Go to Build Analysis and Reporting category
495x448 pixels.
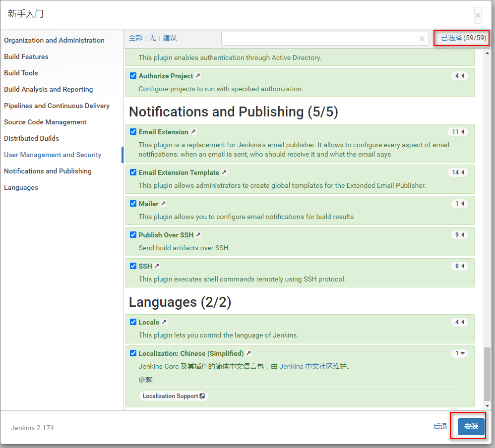pos(48,89)
